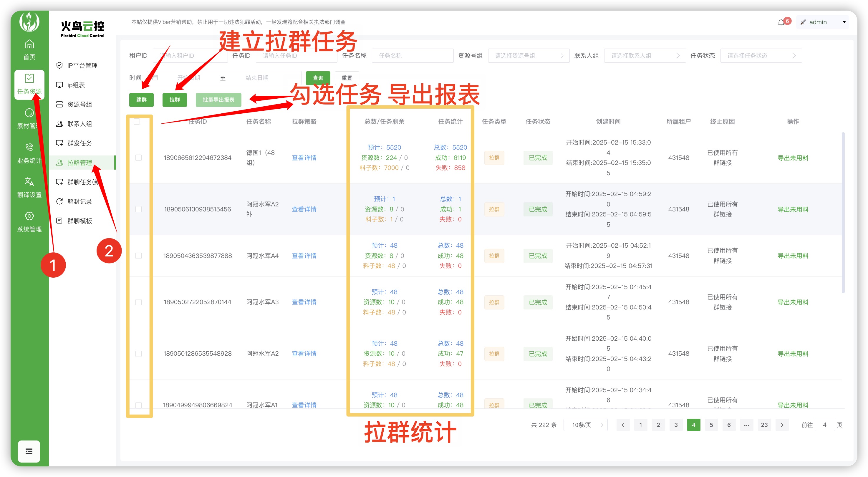Open the 10条/页 page size selector
Viewport: 868px width, 477px height.
click(585, 425)
